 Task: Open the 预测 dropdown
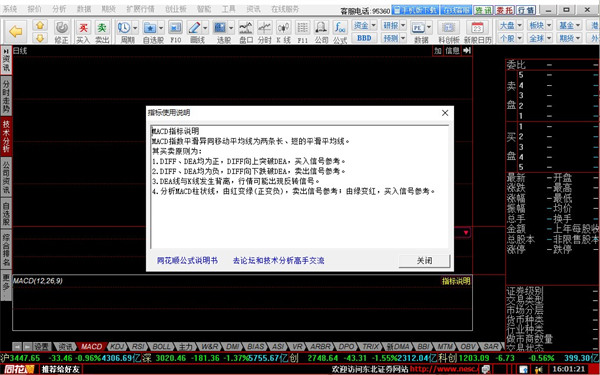point(394,38)
